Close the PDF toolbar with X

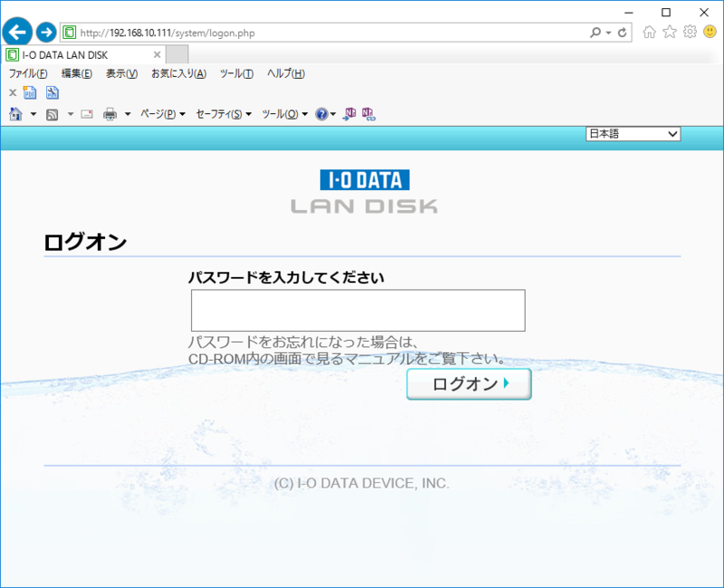pos(13,93)
